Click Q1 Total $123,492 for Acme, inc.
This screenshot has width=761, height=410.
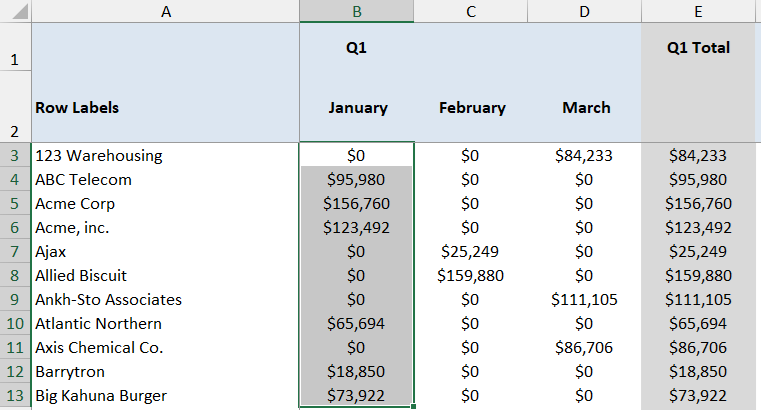[698, 228]
